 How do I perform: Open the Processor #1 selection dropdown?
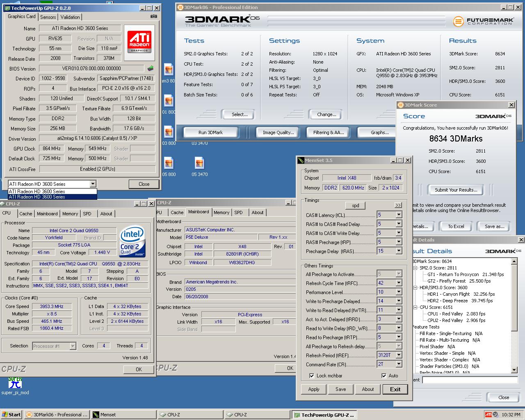click(72, 346)
